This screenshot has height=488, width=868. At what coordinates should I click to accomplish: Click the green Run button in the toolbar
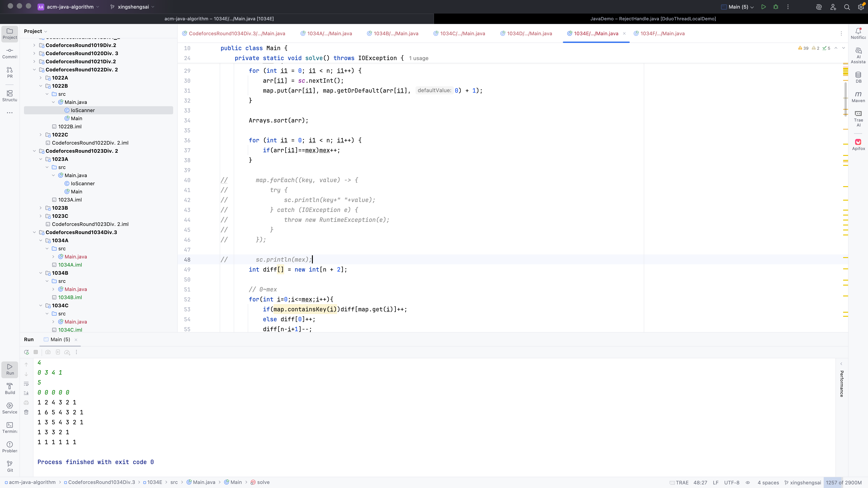(x=764, y=7)
